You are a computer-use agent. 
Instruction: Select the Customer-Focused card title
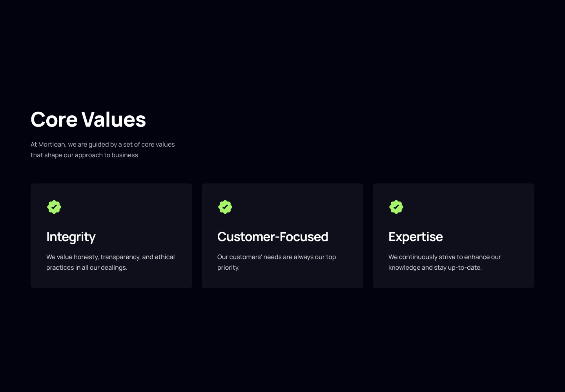(x=273, y=237)
